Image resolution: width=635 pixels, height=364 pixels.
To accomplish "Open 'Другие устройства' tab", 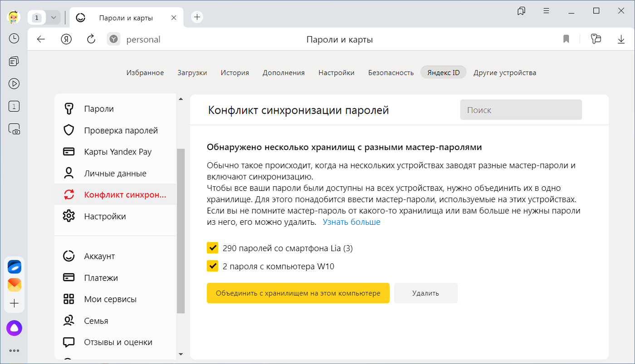I will tap(505, 73).
